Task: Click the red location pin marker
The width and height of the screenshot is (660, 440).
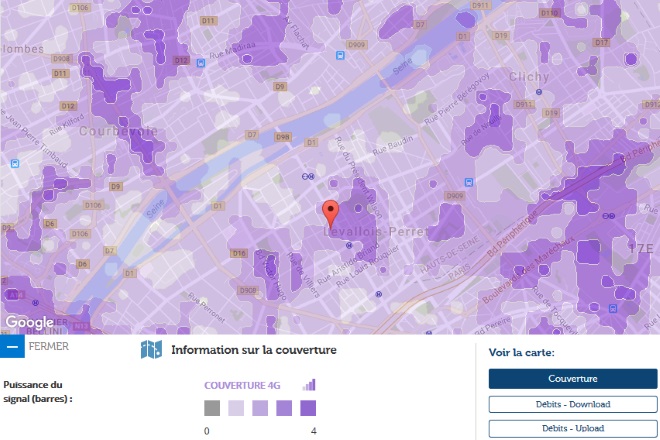Action: [x=330, y=214]
